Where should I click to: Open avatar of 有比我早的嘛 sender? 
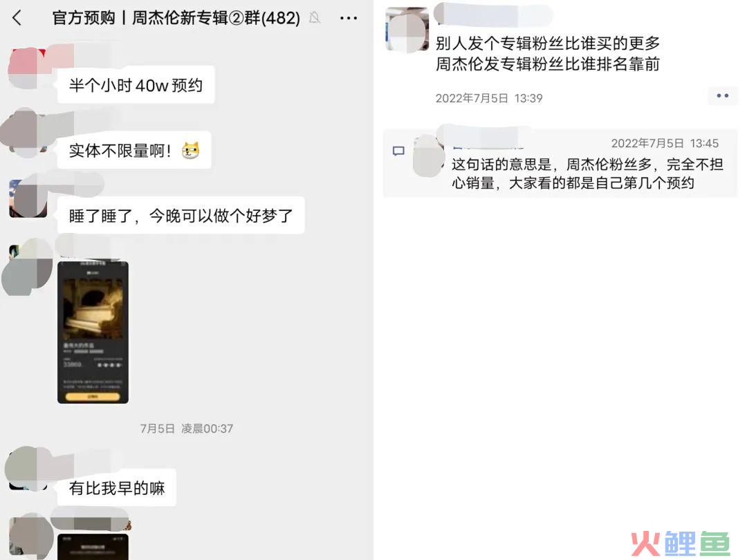coord(28,469)
